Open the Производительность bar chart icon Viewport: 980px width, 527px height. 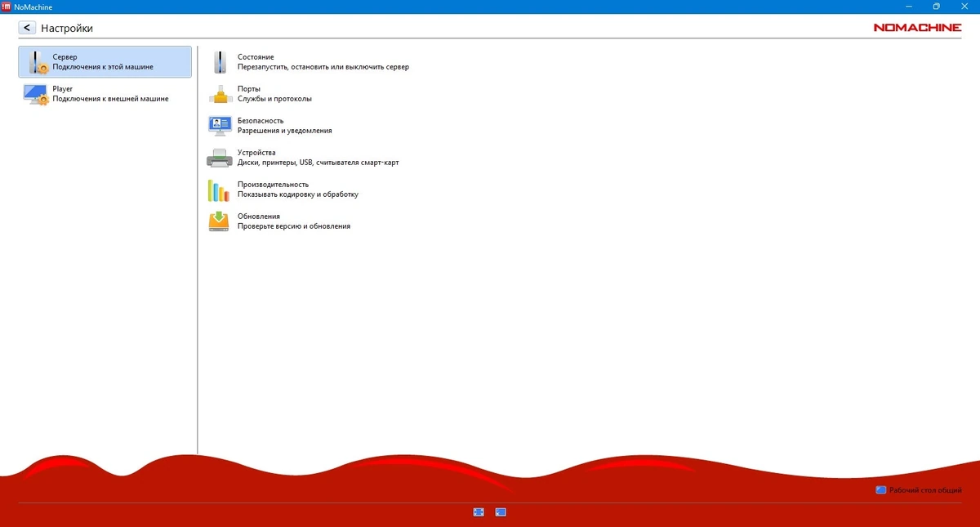(x=219, y=190)
